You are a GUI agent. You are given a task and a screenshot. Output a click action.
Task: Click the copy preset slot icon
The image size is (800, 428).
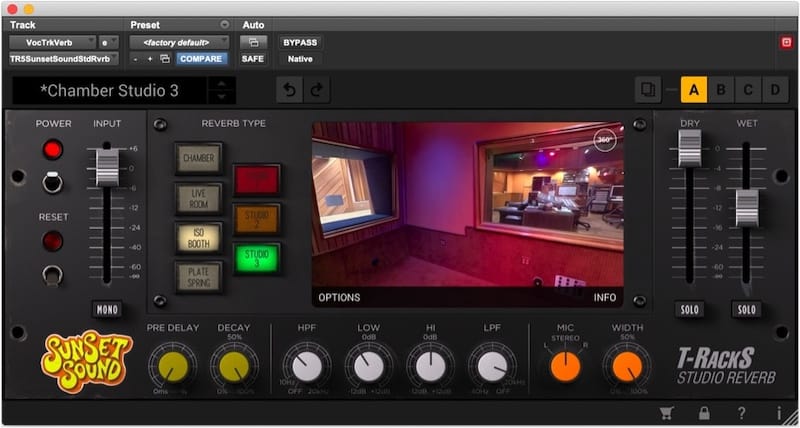(x=648, y=90)
